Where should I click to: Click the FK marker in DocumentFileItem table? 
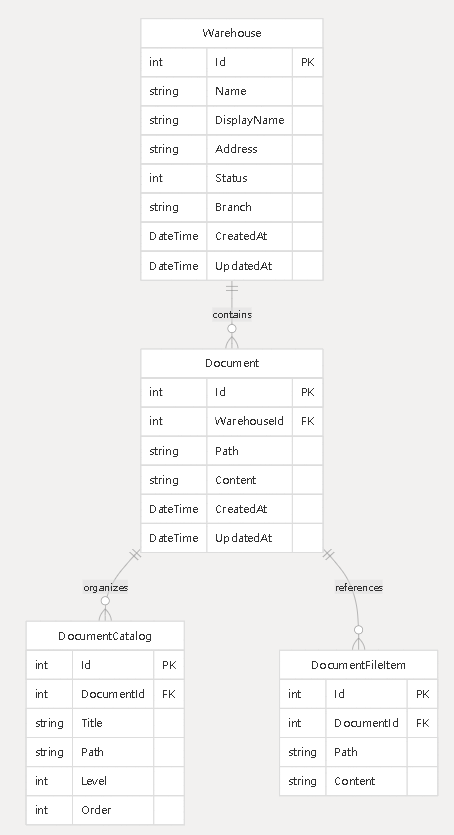point(423,723)
